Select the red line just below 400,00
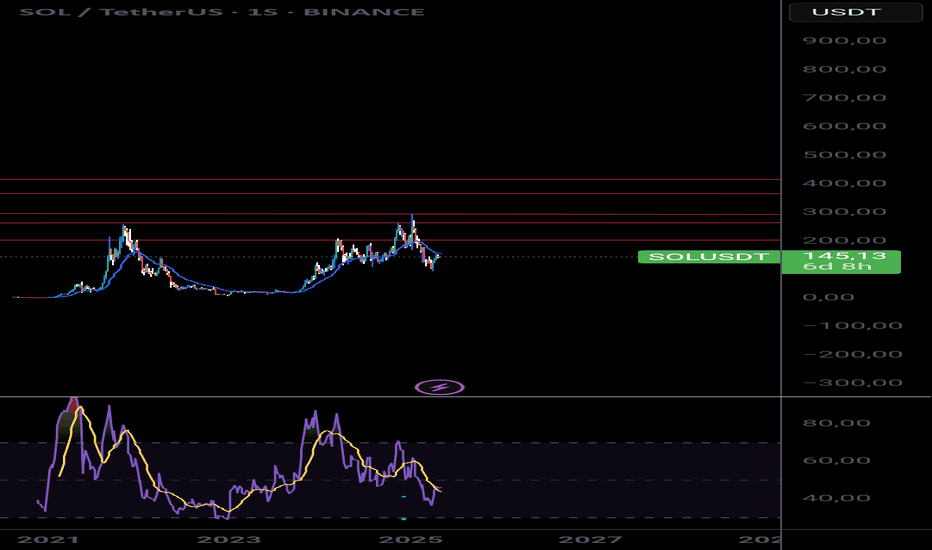The image size is (932, 550). (390, 193)
